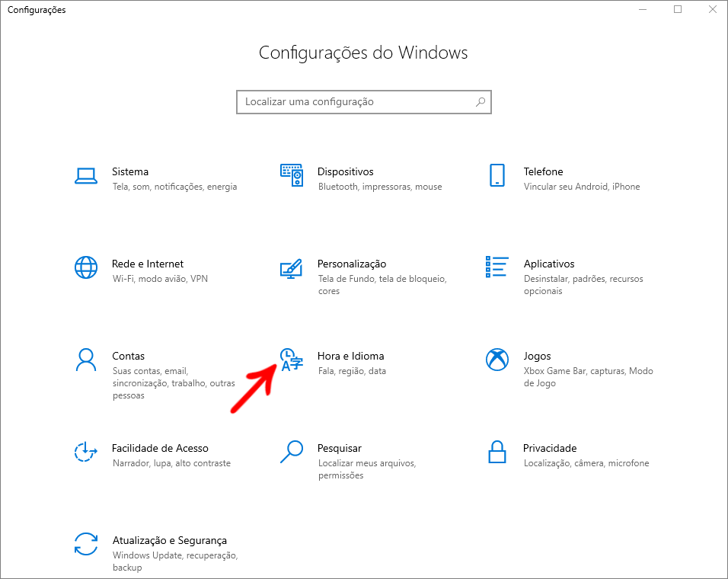Open Facilidade de Acesso title
Image resolution: width=728 pixels, height=579 pixels.
(160, 448)
